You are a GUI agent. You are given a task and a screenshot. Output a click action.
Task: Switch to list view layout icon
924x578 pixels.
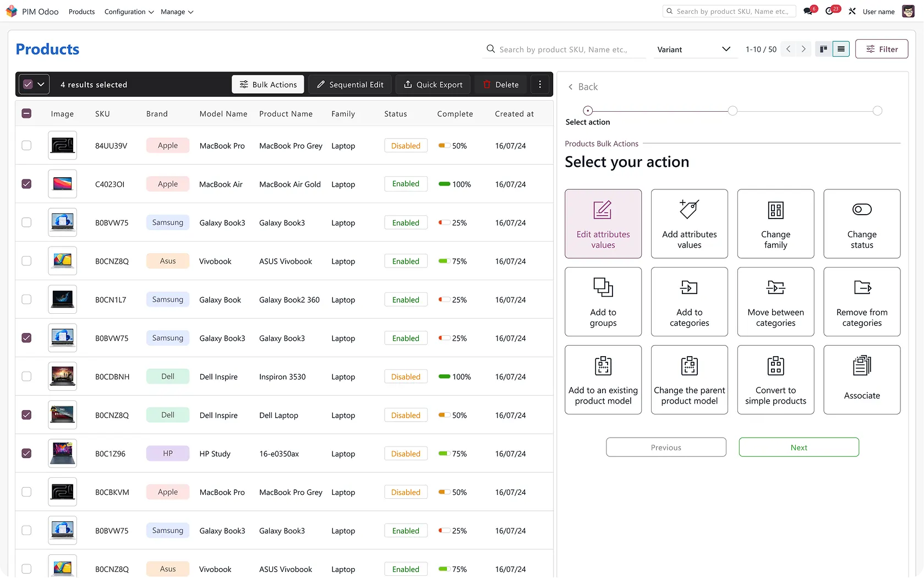click(x=840, y=49)
